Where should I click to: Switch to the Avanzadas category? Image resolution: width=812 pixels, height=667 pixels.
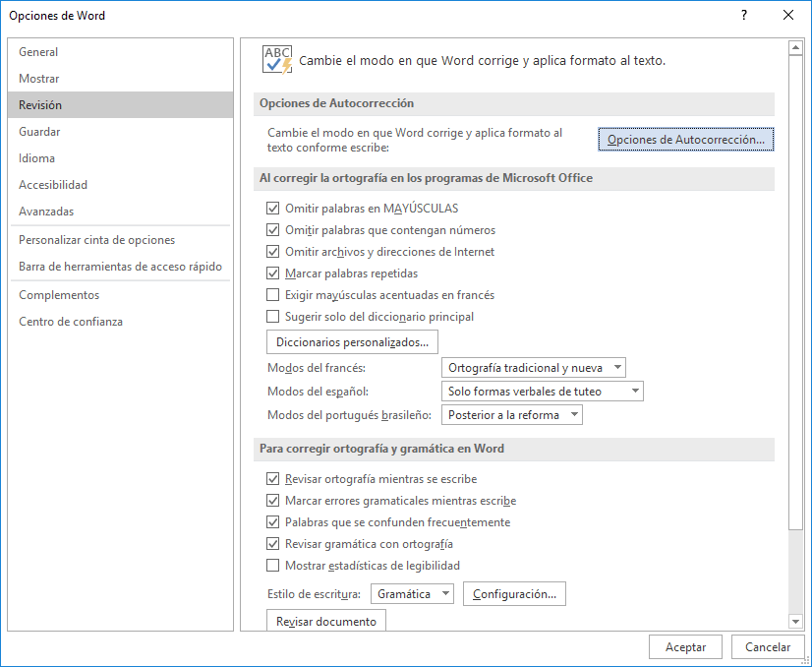click(46, 212)
